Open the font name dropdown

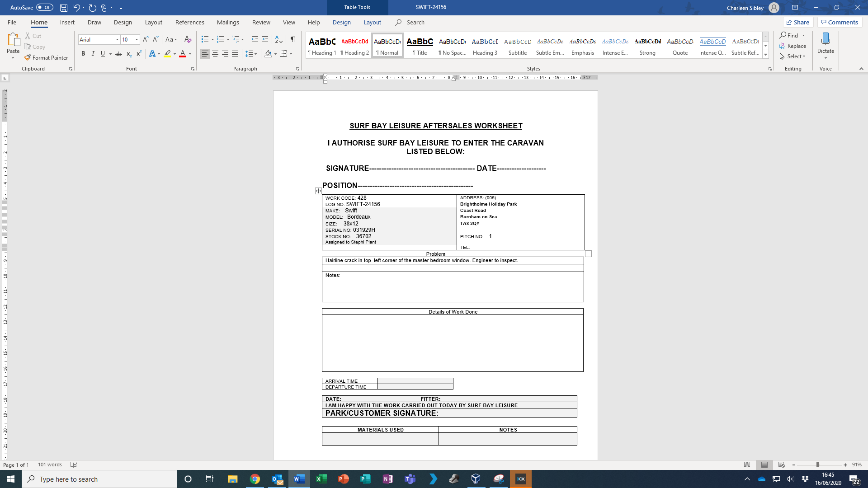(117, 40)
